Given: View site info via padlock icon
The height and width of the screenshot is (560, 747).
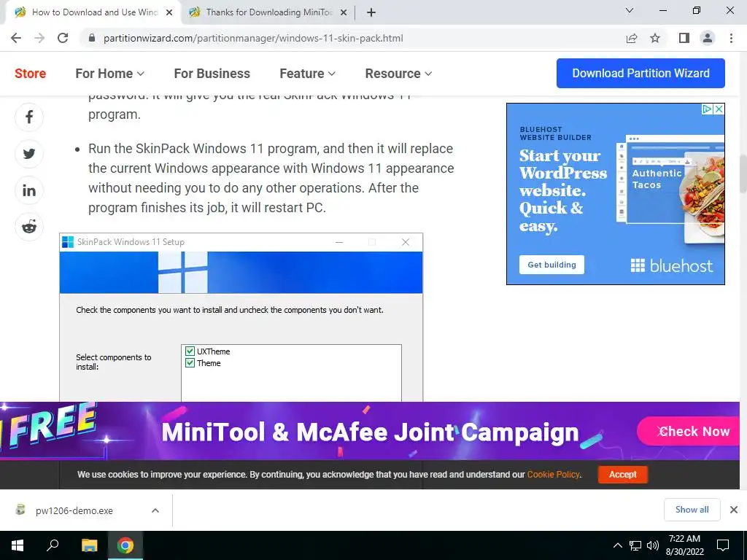Looking at the screenshot, I should [x=92, y=38].
